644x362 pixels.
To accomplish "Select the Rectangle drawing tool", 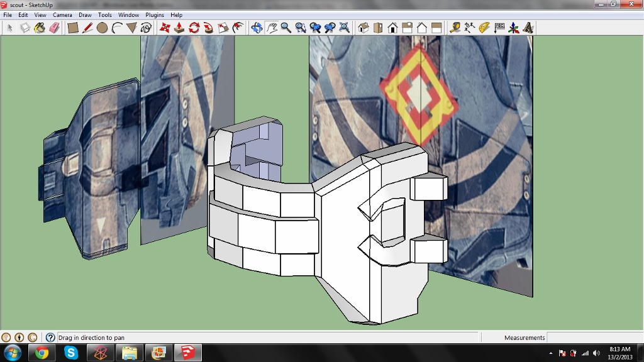I will pyautogui.click(x=73, y=28).
